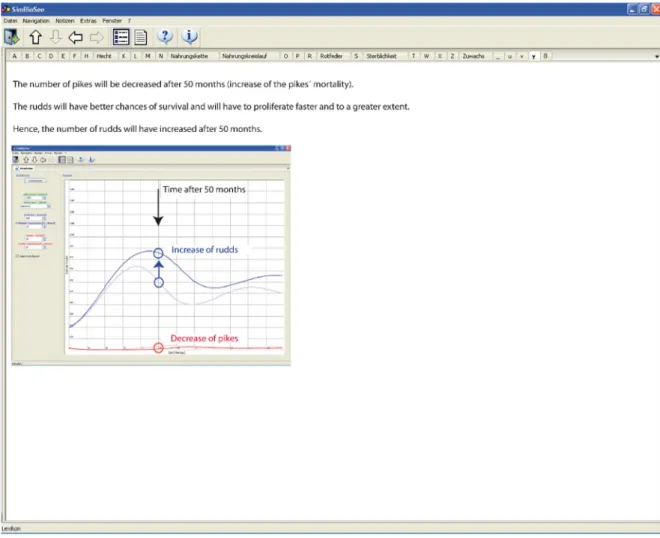
Task: Select the ß tab
Action: [x=546, y=56]
